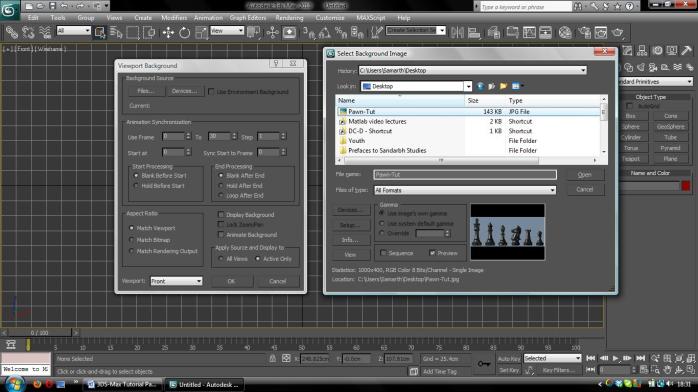Select Match Bitmap aspect ratio option

[x=132, y=240]
